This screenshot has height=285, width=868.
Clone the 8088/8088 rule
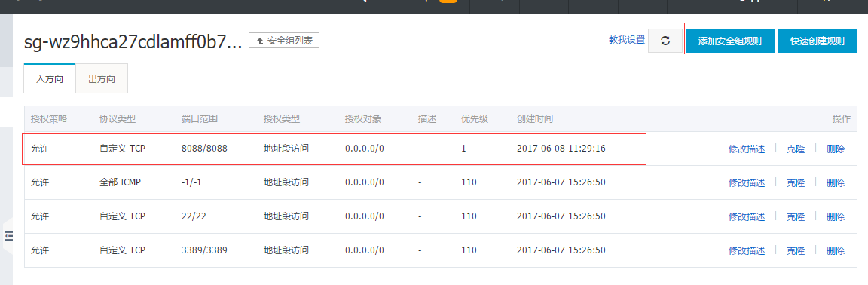pos(796,149)
